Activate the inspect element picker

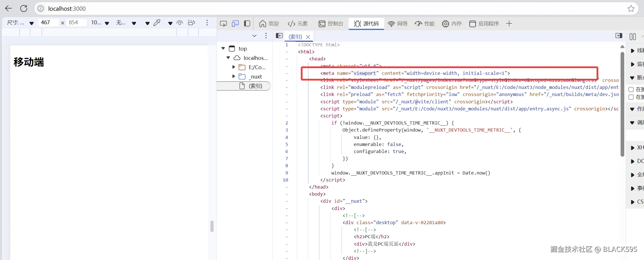click(223, 24)
